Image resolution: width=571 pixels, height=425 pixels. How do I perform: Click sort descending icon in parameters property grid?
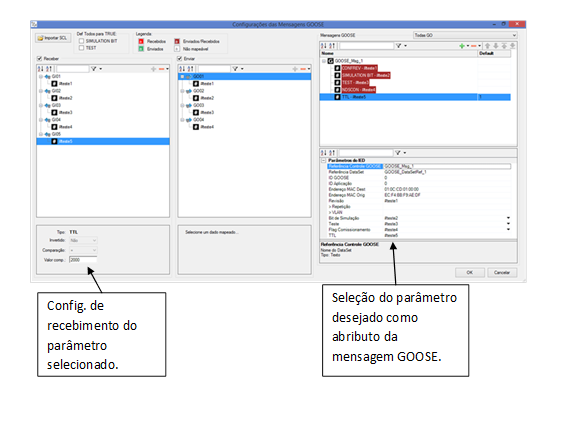[x=332, y=153]
